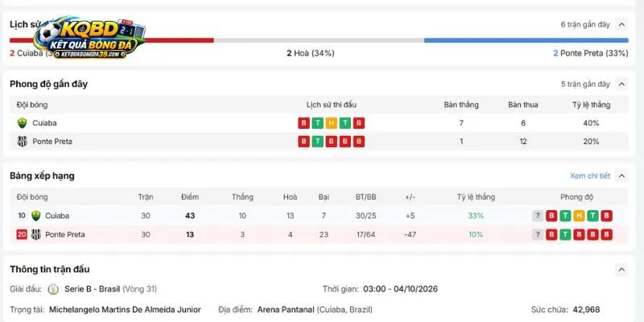Open Cuiaba team name in Phong độ gần đây table
The height and width of the screenshot is (322, 644).
pyautogui.click(x=45, y=123)
